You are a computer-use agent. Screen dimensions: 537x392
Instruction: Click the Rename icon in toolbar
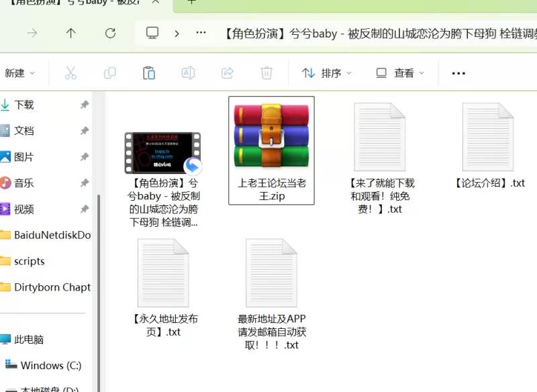click(189, 73)
